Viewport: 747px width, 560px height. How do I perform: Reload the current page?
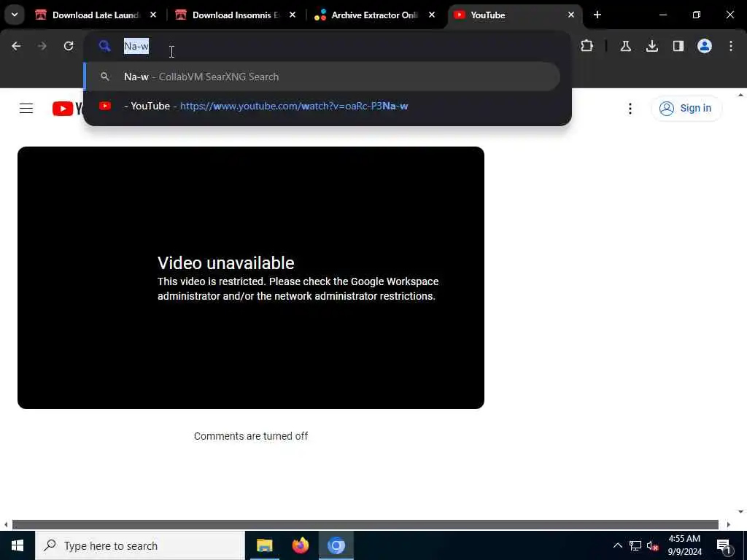pos(69,46)
